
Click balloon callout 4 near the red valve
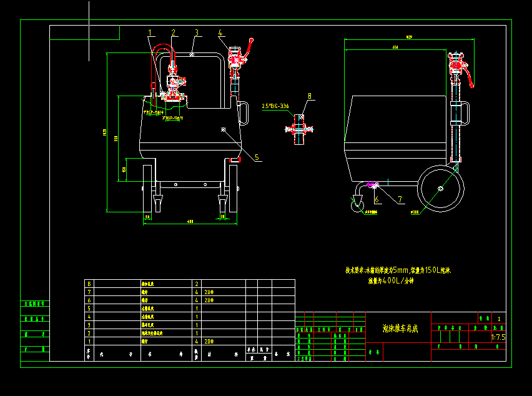(x=220, y=32)
